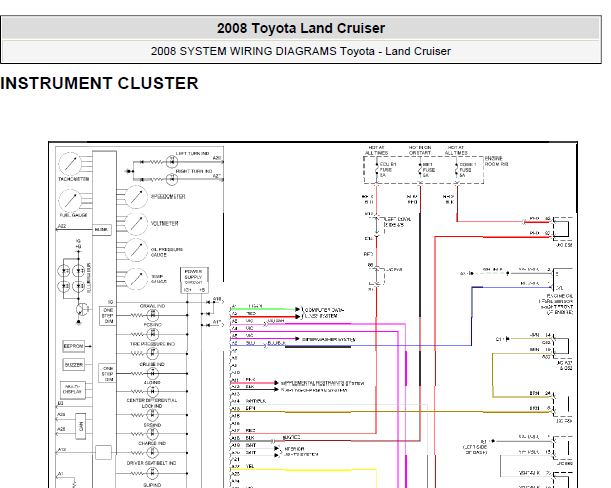The width and height of the screenshot is (611, 488).
Task: Click the Right Turn Ind LED symbol
Action: 172,179
